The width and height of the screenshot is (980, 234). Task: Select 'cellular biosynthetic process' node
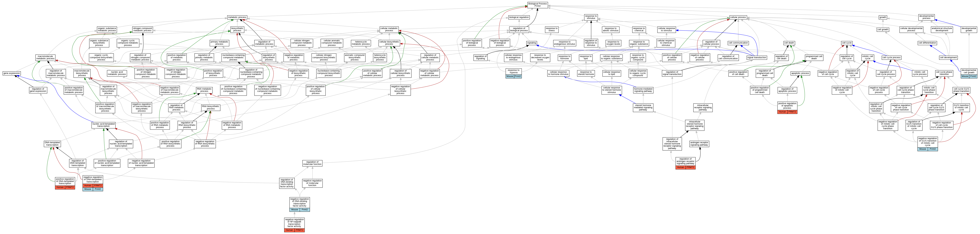(x=389, y=43)
